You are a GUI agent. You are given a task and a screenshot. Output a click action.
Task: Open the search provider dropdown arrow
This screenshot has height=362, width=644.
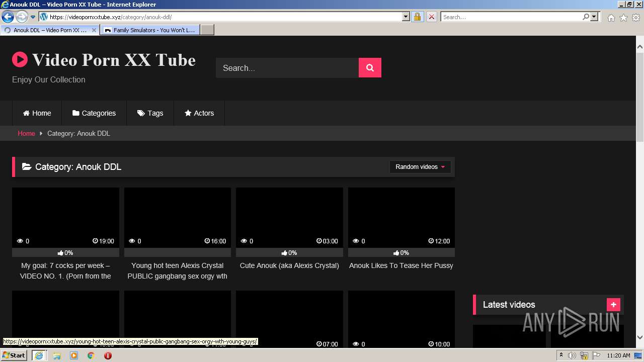click(594, 17)
